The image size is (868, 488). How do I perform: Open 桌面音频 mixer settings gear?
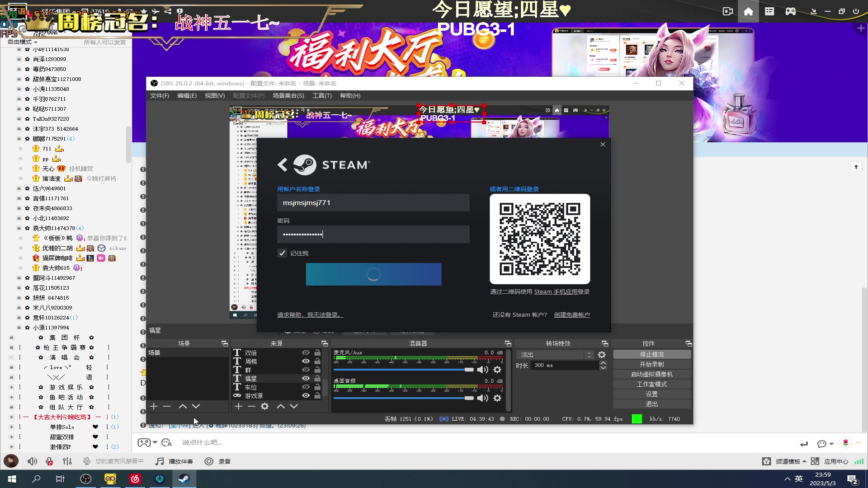pos(497,398)
